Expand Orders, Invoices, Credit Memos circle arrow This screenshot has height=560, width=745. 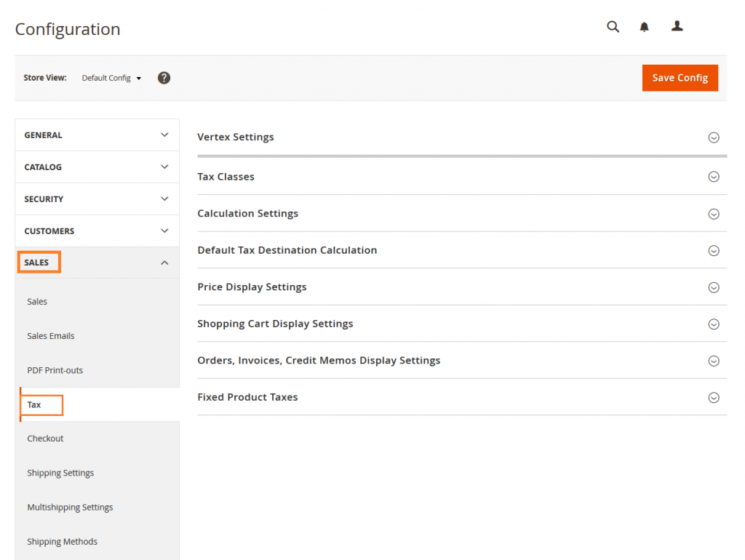tap(714, 361)
